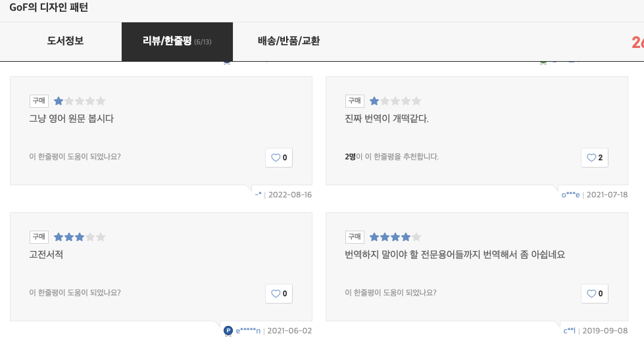Select the 리뷰/한줄평 tab
Image resolution: width=644 pixels, height=341 pixels.
(x=177, y=41)
